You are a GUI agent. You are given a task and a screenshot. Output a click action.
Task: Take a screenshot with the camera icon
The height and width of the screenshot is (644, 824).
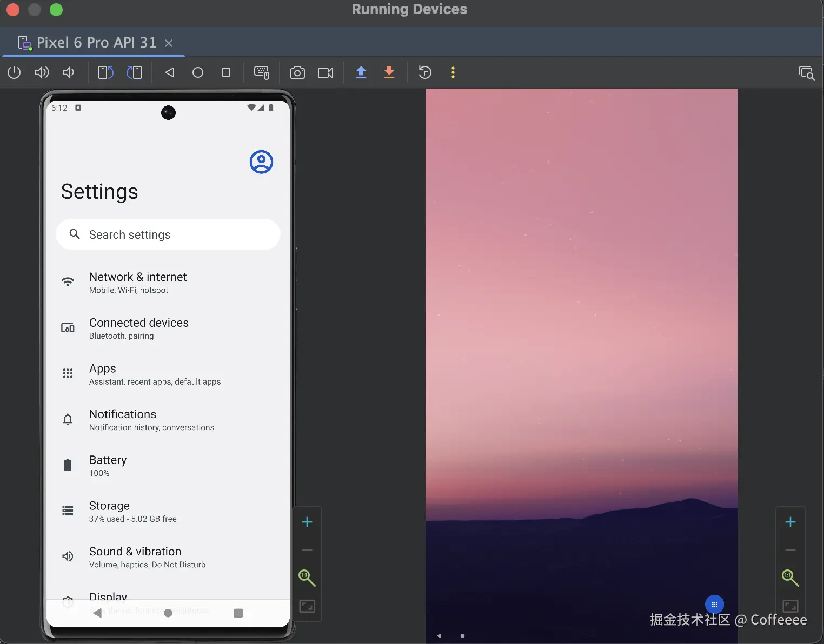[297, 72]
